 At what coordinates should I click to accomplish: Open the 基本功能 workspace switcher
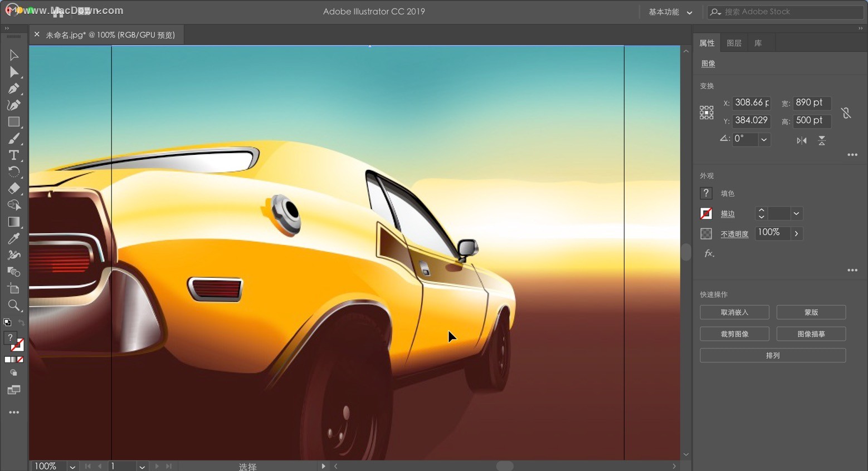[670, 12]
